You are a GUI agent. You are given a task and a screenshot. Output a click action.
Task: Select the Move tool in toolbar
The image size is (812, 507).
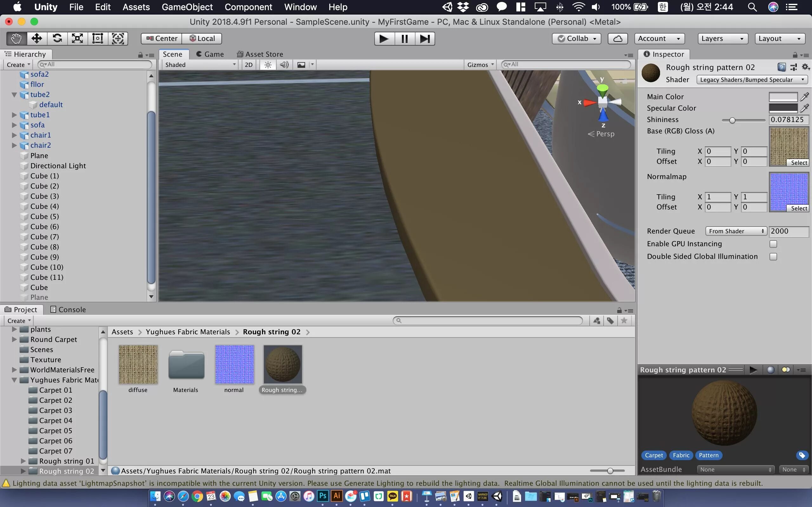click(x=36, y=39)
